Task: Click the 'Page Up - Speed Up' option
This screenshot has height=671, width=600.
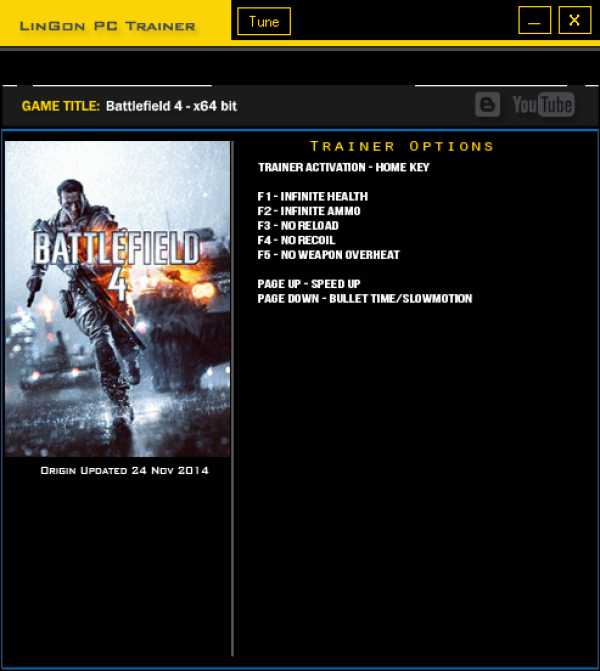Action: pyautogui.click(x=309, y=284)
